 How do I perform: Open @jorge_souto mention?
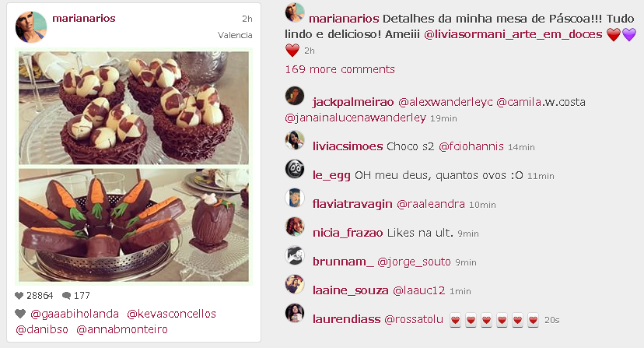(414, 262)
